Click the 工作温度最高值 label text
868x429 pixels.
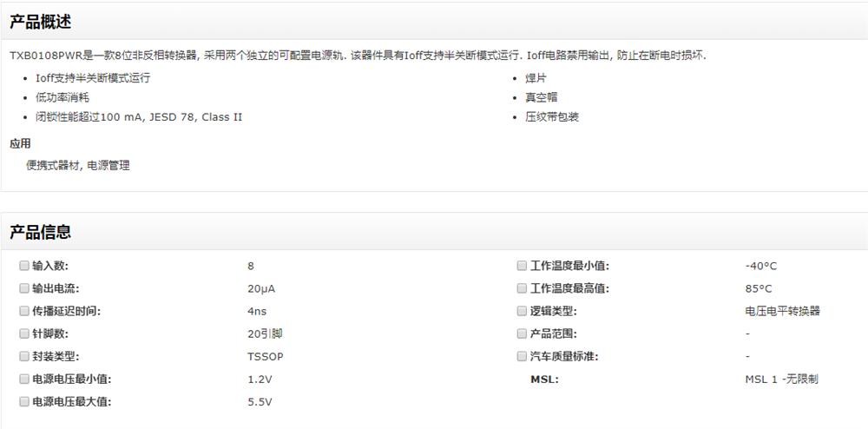569,288
